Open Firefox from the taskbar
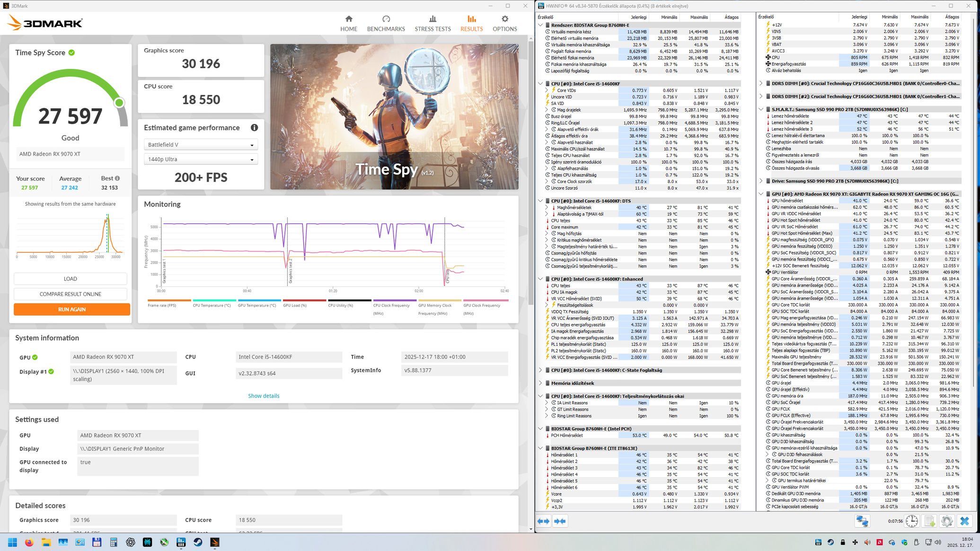The height and width of the screenshot is (551, 980). click(29, 542)
